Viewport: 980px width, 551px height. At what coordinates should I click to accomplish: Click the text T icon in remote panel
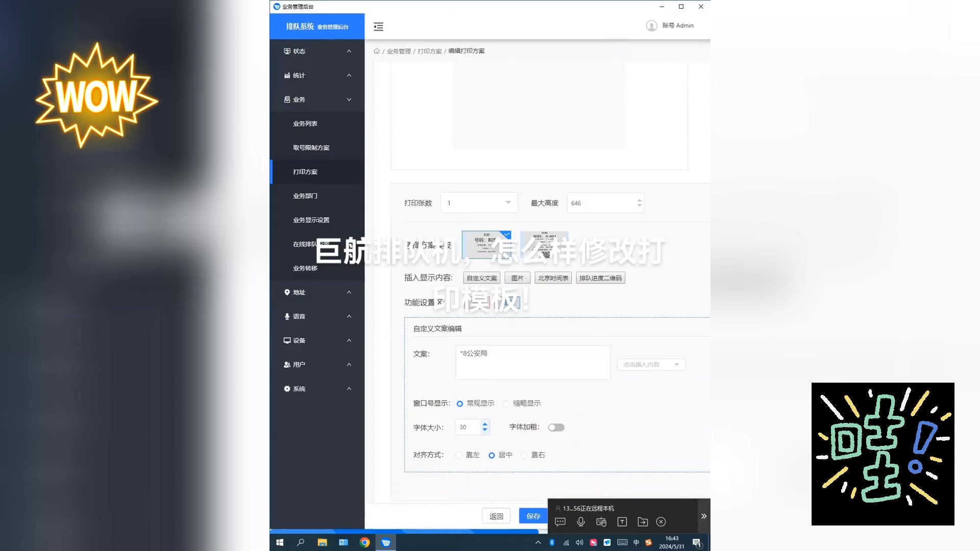point(622,522)
